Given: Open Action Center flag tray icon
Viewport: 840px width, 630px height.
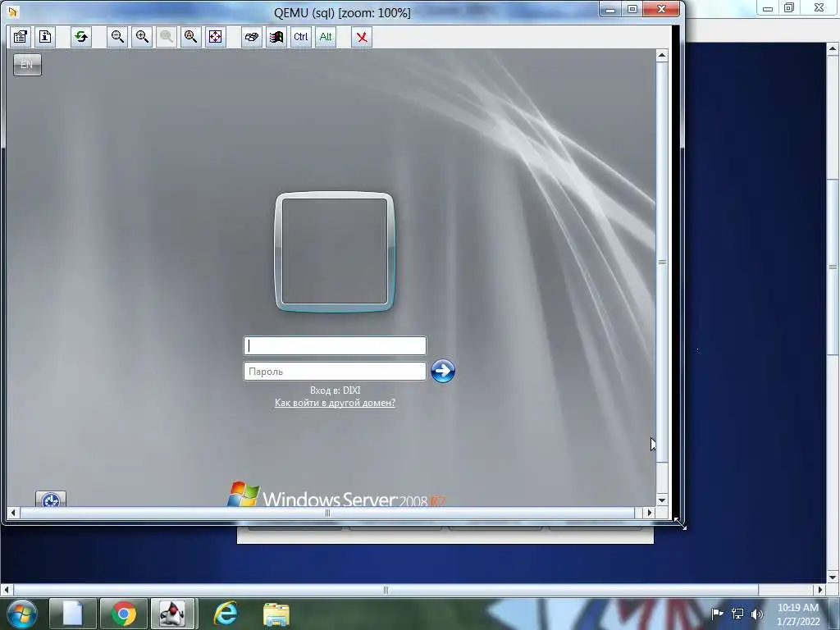Looking at the screenshot, I should coord(717,614).
